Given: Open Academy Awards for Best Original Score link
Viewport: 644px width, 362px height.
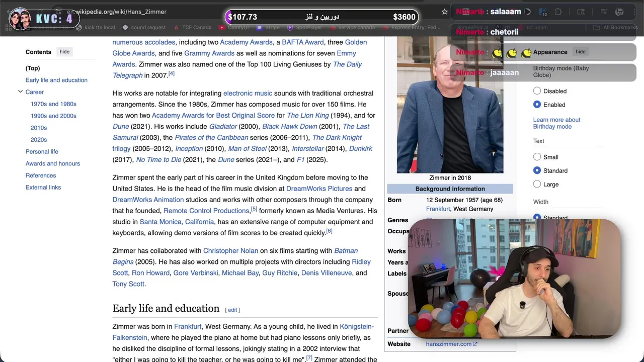Looking at the screenshot, I should pyautogui.click(x=213, y=116).
